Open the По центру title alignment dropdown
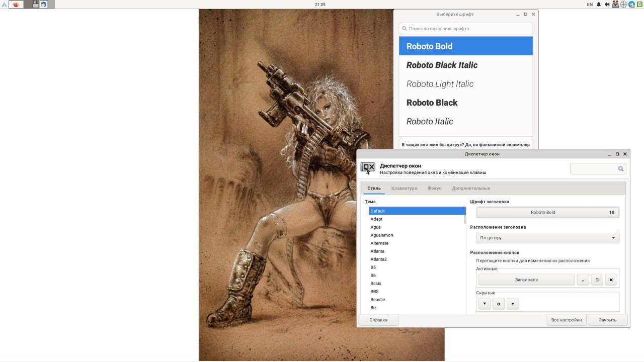 (x=547, y=238)
